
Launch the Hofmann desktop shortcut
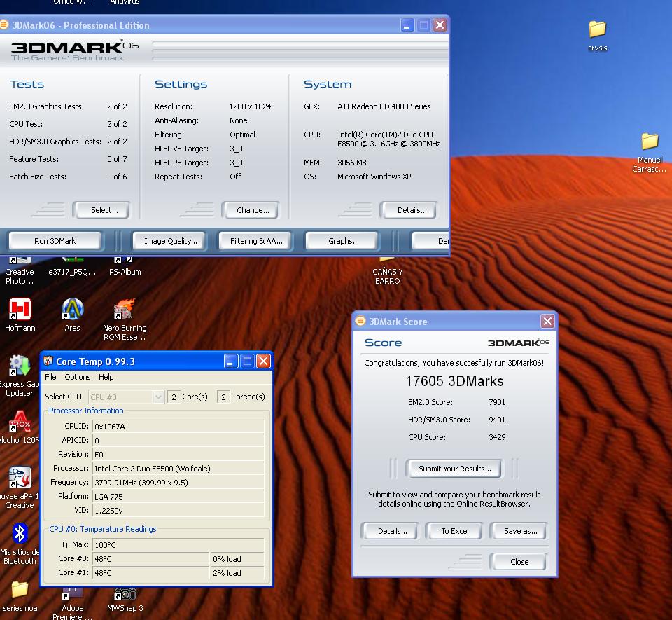pyautogui.click(x=20, y=310)
